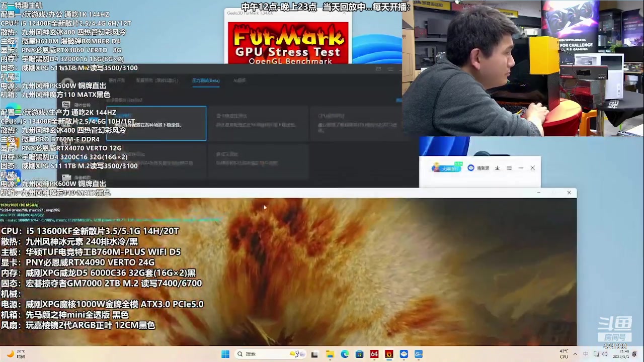Screen dimensions: 644x362
Task: Open the Windows Start menu
Action: click(225, 354)
